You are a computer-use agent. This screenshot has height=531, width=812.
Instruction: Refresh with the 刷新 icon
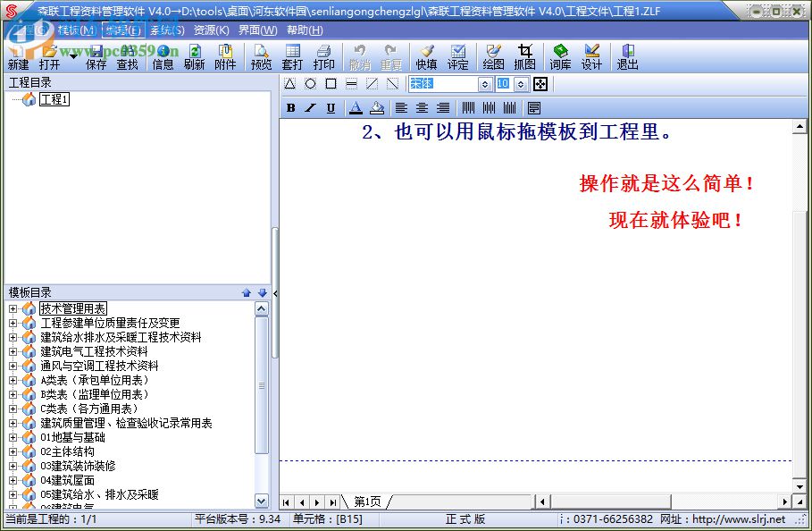[x=194, y=55]
